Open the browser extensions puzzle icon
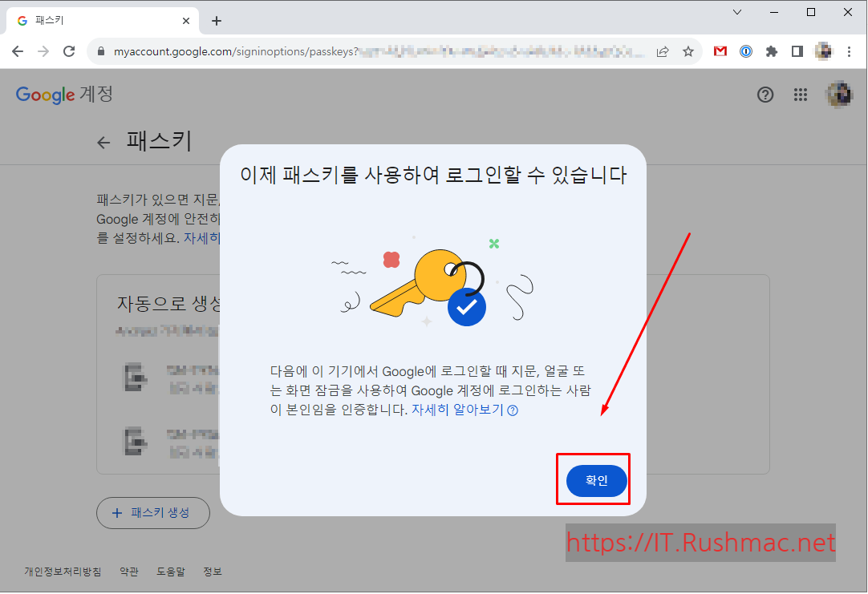 click(x=771, y=51)
